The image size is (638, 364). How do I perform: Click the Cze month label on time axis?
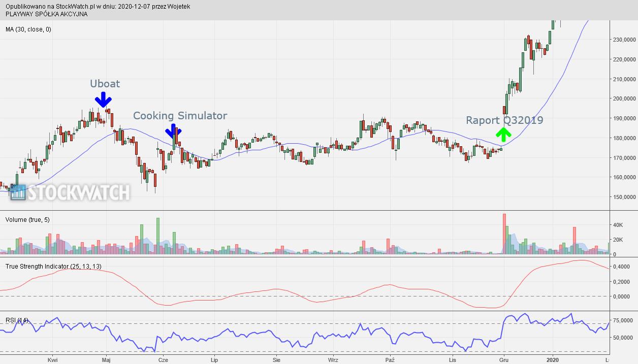pos(163,359)
